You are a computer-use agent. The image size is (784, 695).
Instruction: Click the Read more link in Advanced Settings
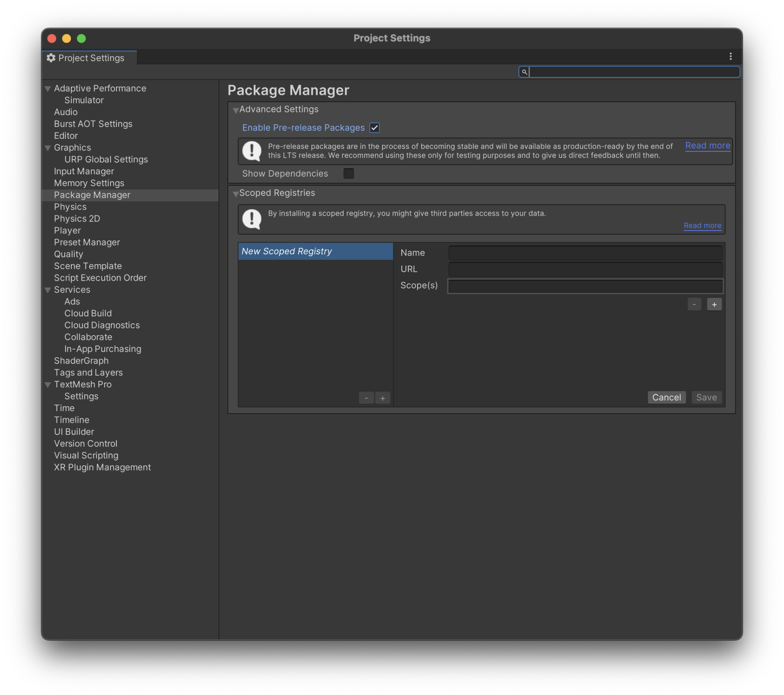pyautogui.click(x=708, y=146)
